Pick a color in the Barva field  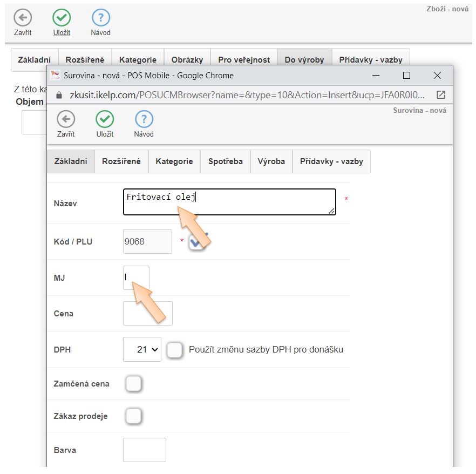(x=144, y=450)
